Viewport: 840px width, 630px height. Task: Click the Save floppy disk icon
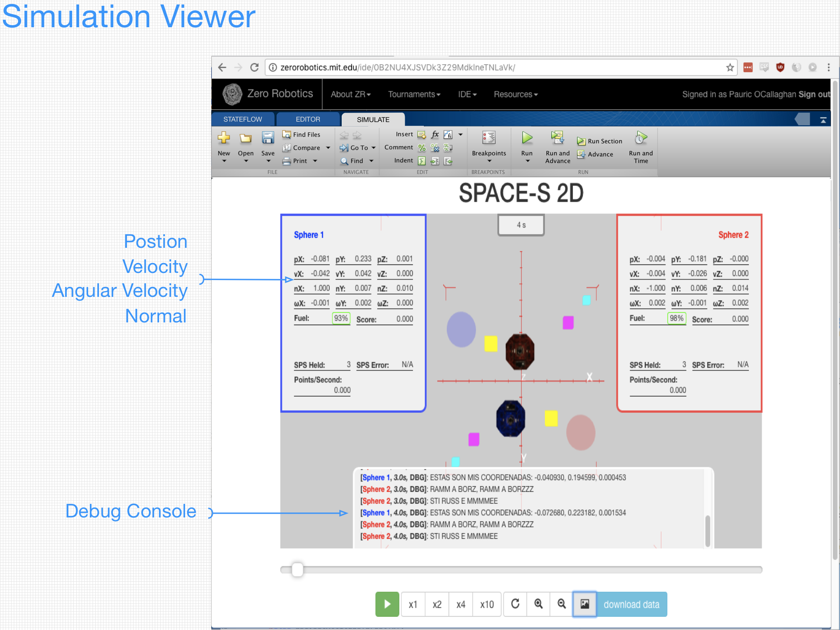(x=268, y=138)
